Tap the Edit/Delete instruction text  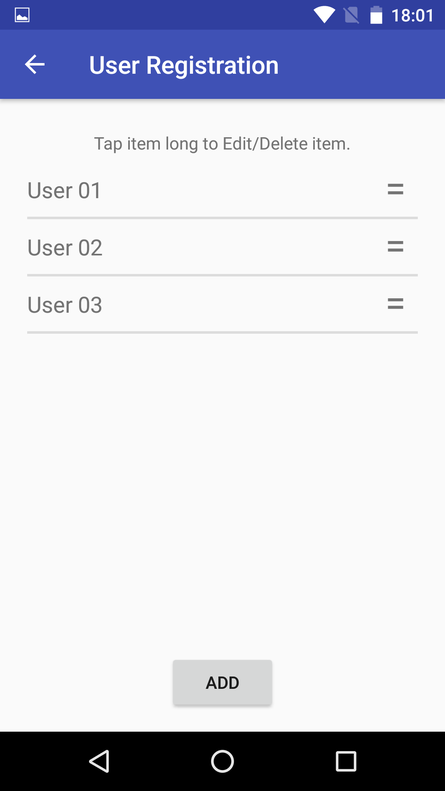[222, 144]
